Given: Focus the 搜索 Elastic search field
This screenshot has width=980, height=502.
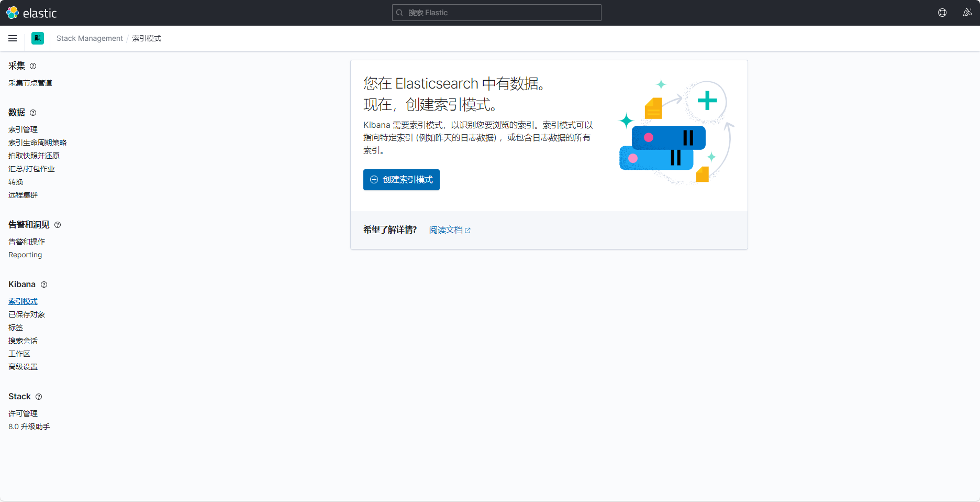Looking at the screenshot, I should tap(496, 13).
